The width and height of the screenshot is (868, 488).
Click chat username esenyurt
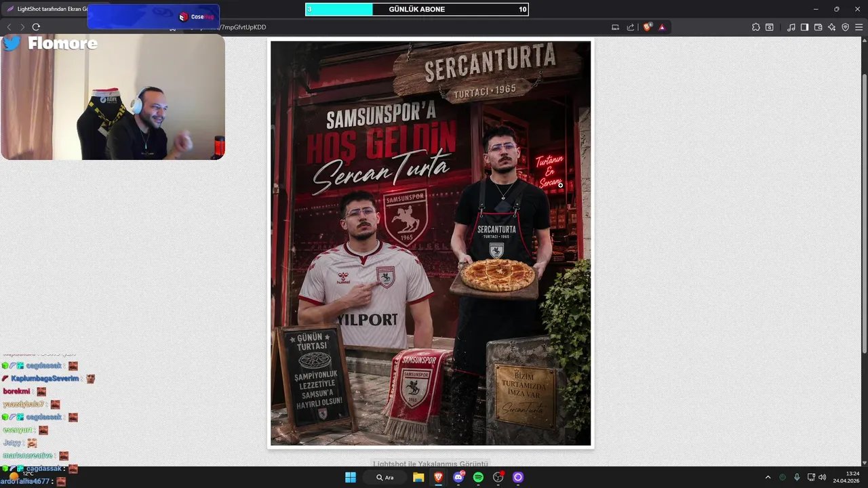click(x=18, y=430)
